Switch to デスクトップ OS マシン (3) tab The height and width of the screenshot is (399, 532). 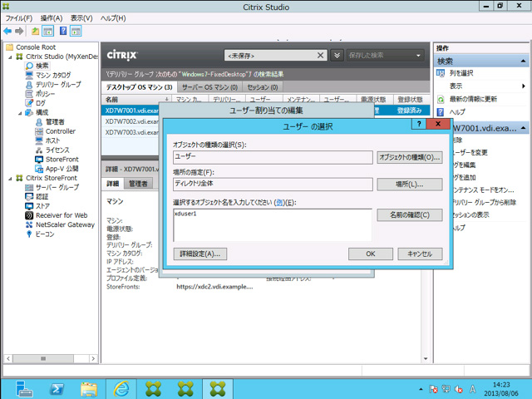[x=139, y=87]
